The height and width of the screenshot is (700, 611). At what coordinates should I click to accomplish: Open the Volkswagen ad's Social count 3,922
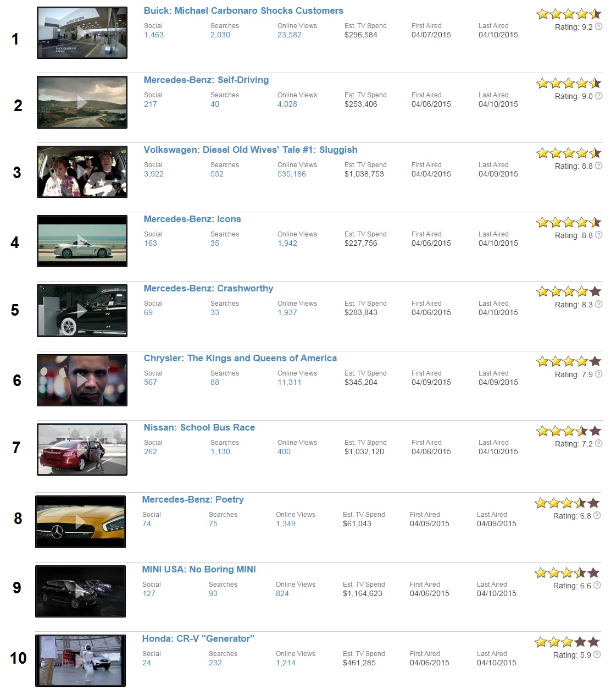point(154,174)
